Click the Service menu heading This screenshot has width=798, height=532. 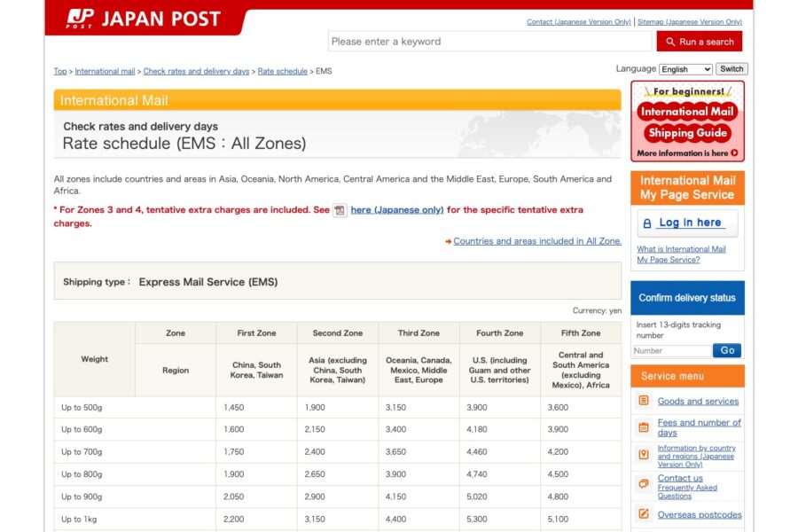687,376
